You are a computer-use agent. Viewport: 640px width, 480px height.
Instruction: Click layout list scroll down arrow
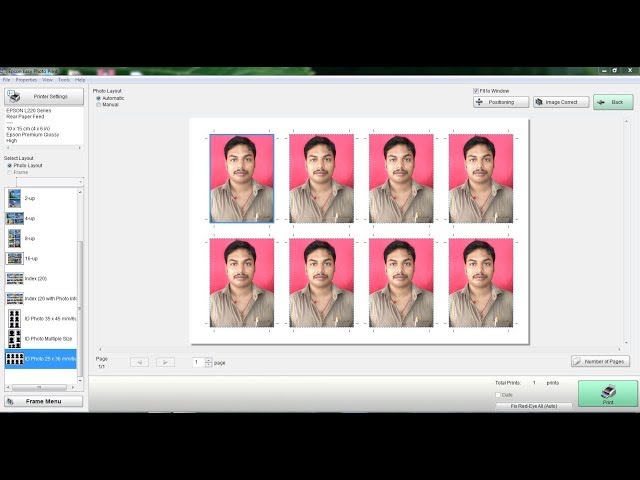(80, 380)
